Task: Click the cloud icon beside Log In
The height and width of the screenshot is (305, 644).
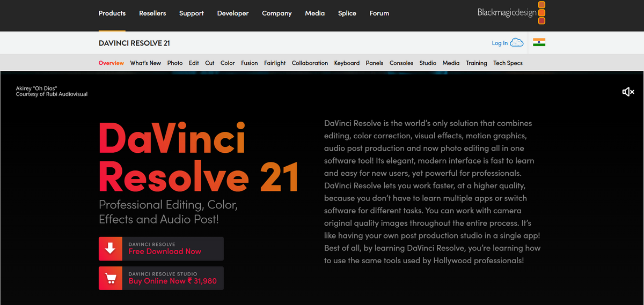Action: click(517, 43)
